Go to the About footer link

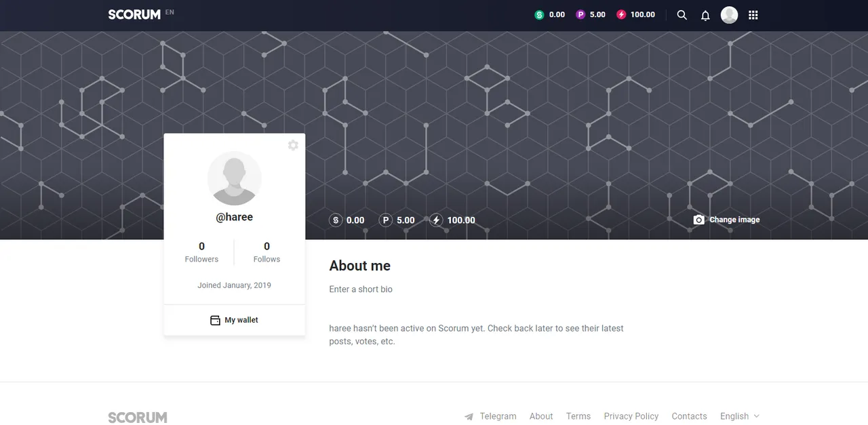click(x=541, y=416)
